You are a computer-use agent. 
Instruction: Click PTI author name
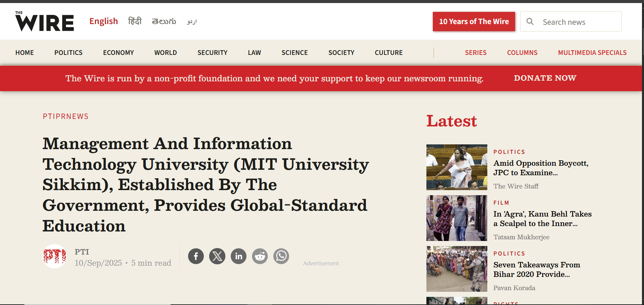coord(82,252)
